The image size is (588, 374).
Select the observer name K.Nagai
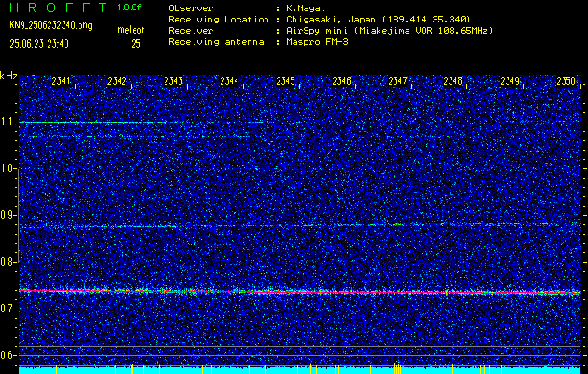pyautogui.click(x=306, y=8)
